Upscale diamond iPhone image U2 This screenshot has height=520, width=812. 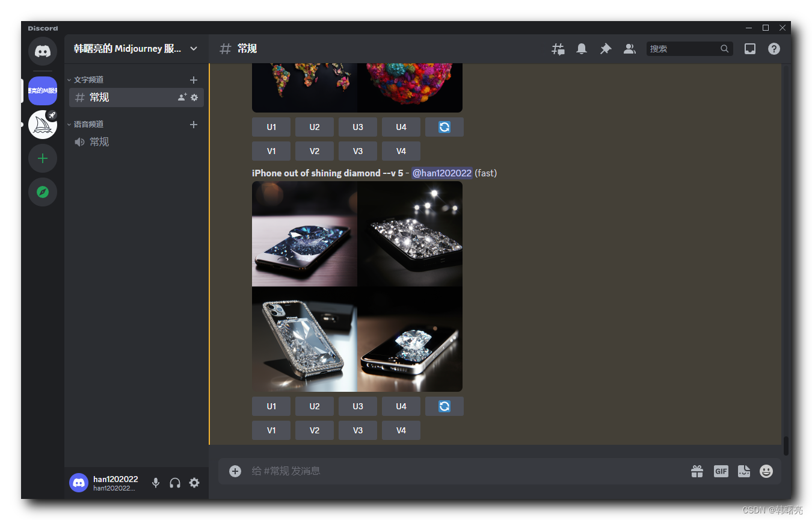315,406
